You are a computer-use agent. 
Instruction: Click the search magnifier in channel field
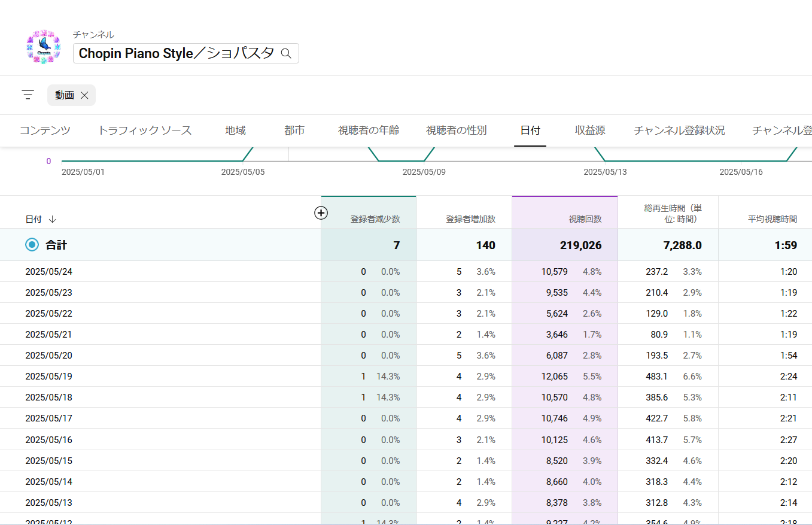[x=286, y=53]
